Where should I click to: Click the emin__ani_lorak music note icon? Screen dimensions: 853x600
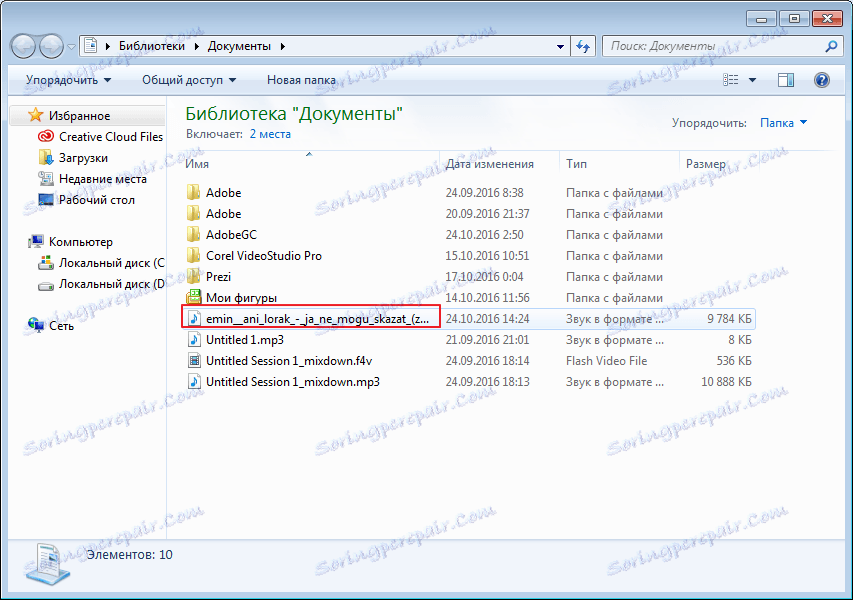tap(194, 318)
